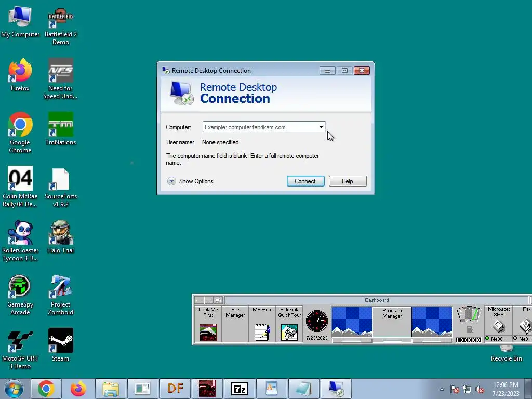Image resolution: width=532 pixels, height=399 pixels.
Task: Click the 7/23/2023 date under Dashboard clock
Action: pyautogui.click(x=317, y=338)
